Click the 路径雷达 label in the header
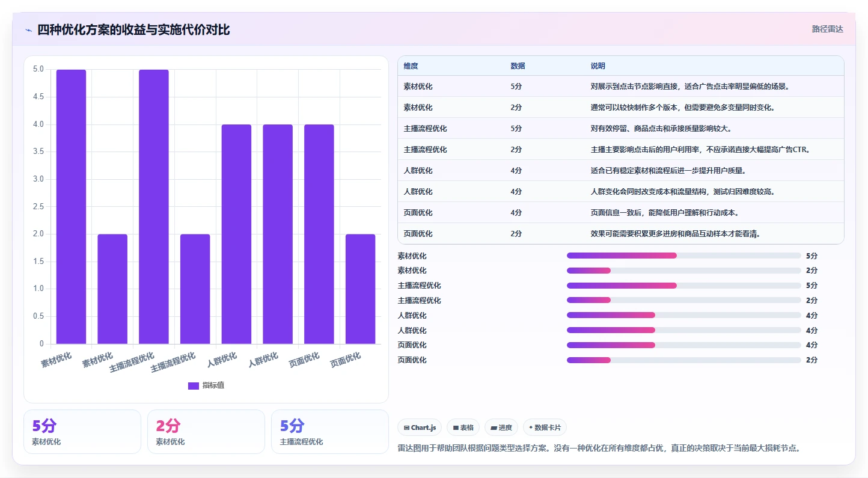 tap(828, 29)
